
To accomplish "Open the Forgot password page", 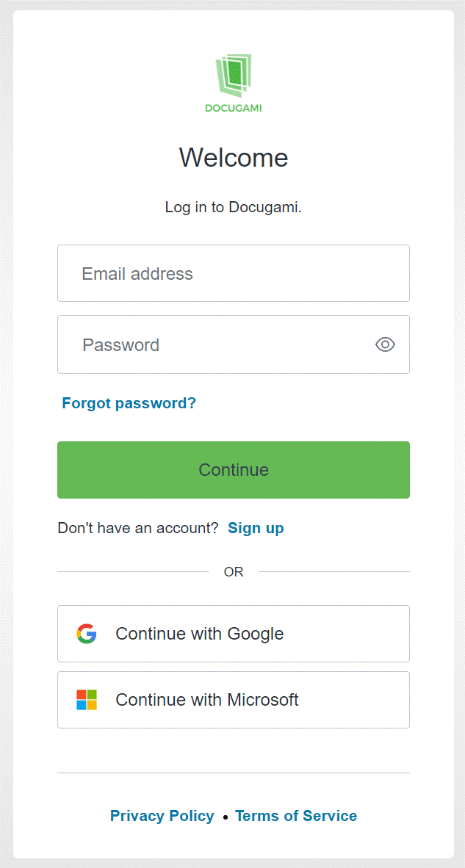I will (129, 402).
